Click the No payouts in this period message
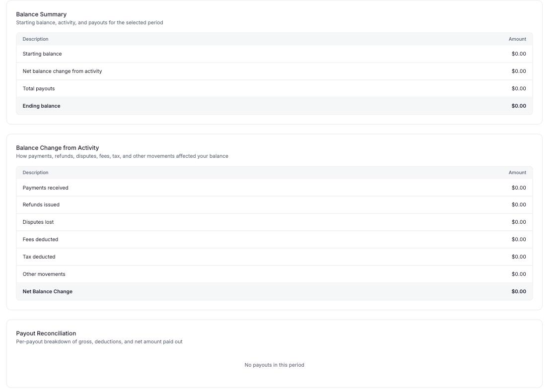556x392 pixels. (275, 365)
